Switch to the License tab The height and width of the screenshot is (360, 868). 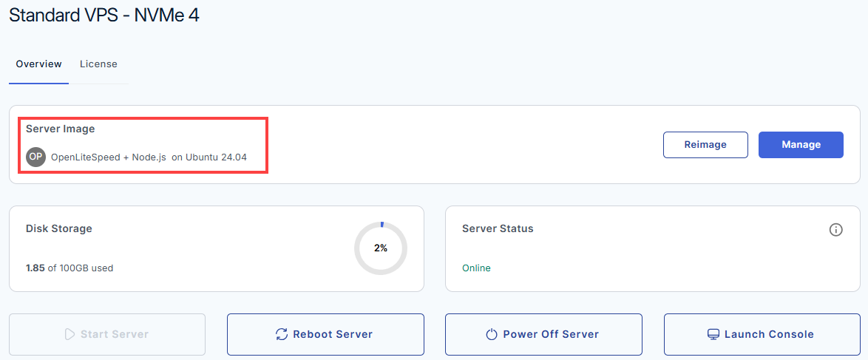pos(98,64)
